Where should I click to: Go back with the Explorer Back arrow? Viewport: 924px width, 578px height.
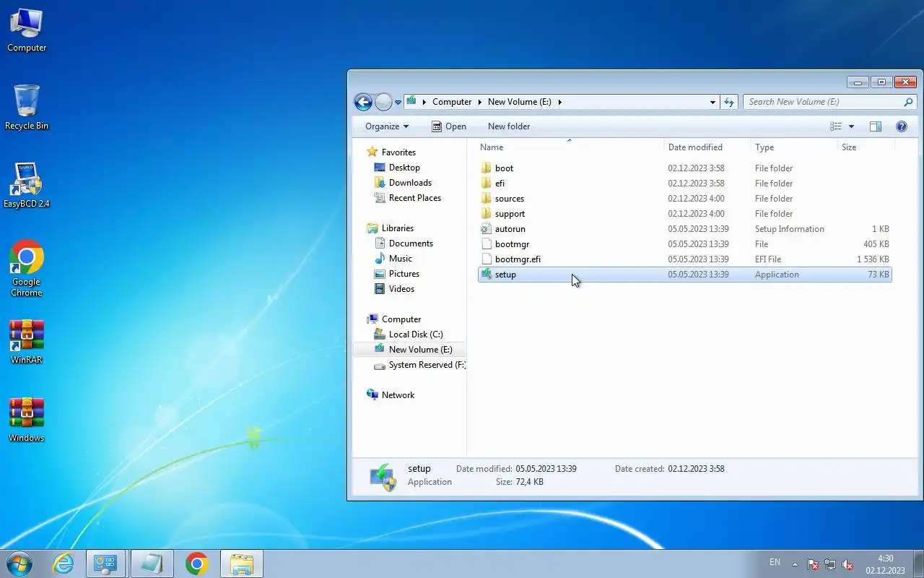tap(363, 102)
